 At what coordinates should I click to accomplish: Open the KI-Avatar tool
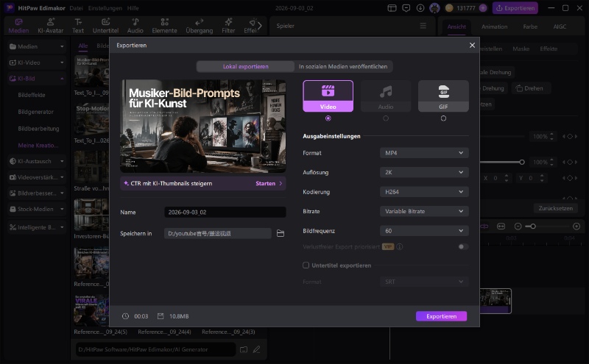50,26
